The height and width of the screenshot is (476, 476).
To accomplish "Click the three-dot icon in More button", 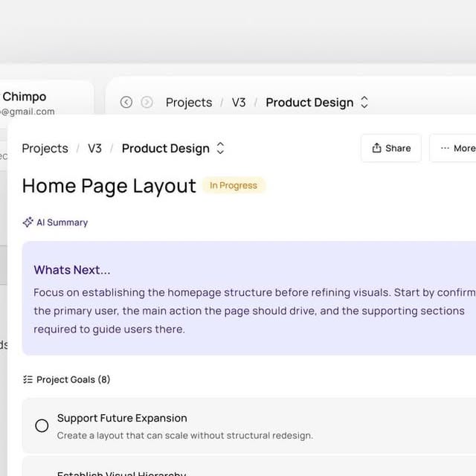I will (x=445, y=148).
